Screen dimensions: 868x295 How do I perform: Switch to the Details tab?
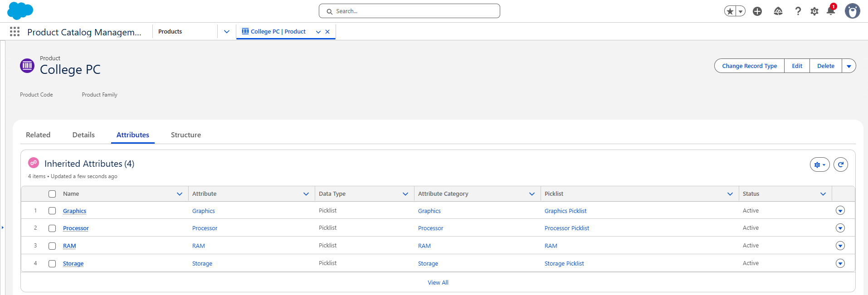coord(83,135)
